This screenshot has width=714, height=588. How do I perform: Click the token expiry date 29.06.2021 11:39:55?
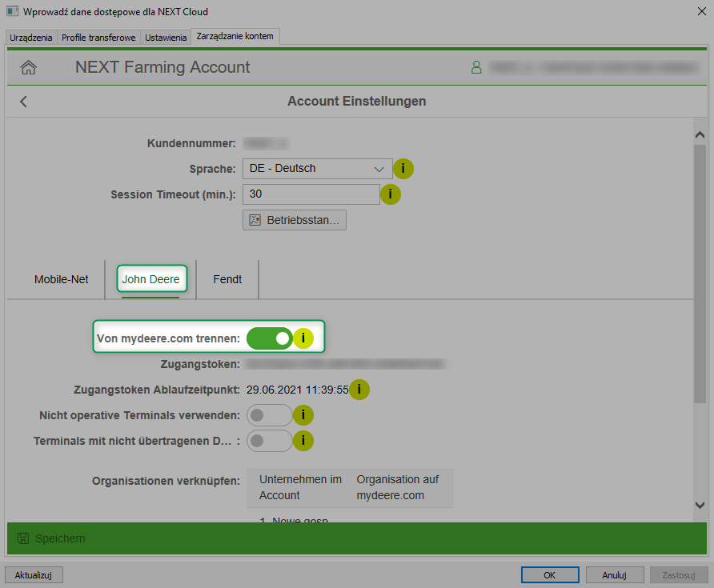pyautogui.click(x=298, y=390)
